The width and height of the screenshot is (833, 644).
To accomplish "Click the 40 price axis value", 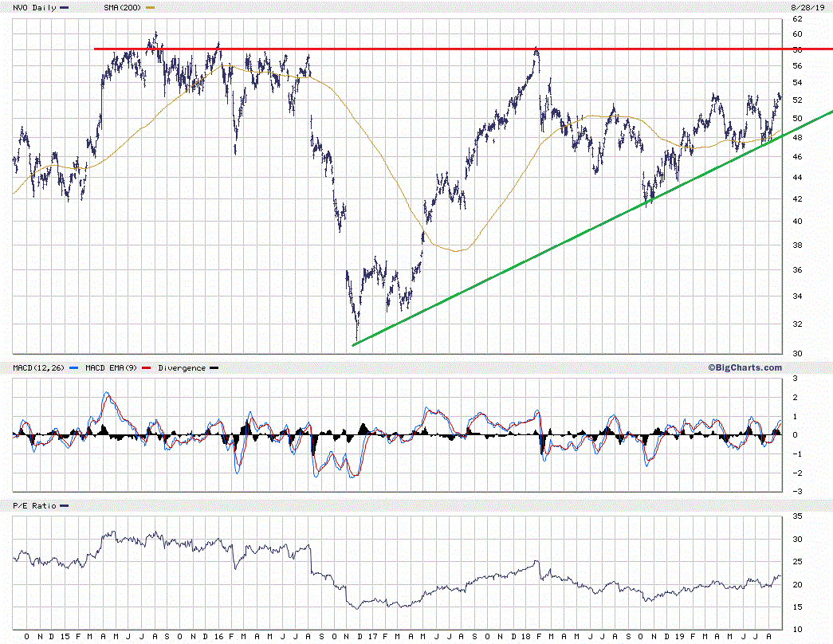I will pyautogui.click(x=797, y=221).
